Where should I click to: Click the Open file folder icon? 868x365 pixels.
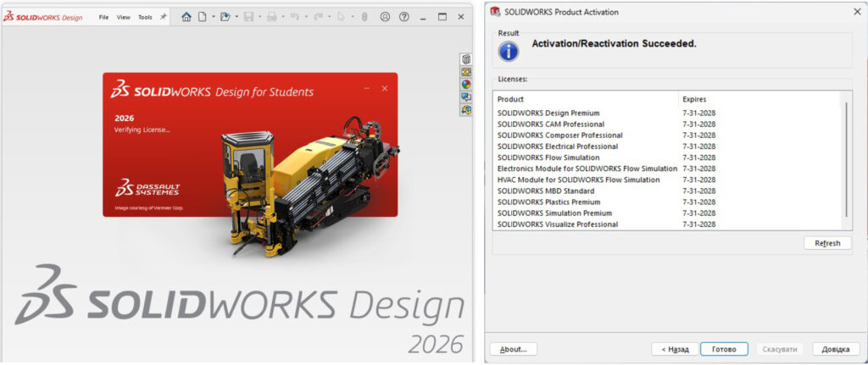tap(225, 17)
